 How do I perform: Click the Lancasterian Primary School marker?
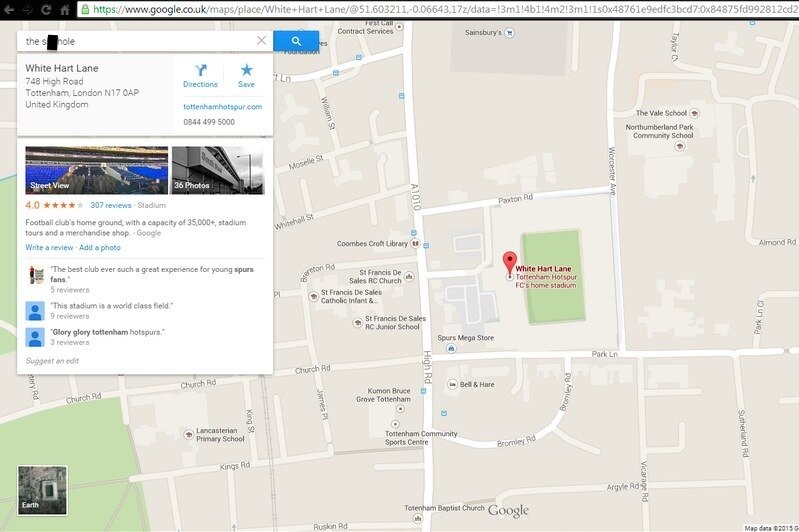189,434
